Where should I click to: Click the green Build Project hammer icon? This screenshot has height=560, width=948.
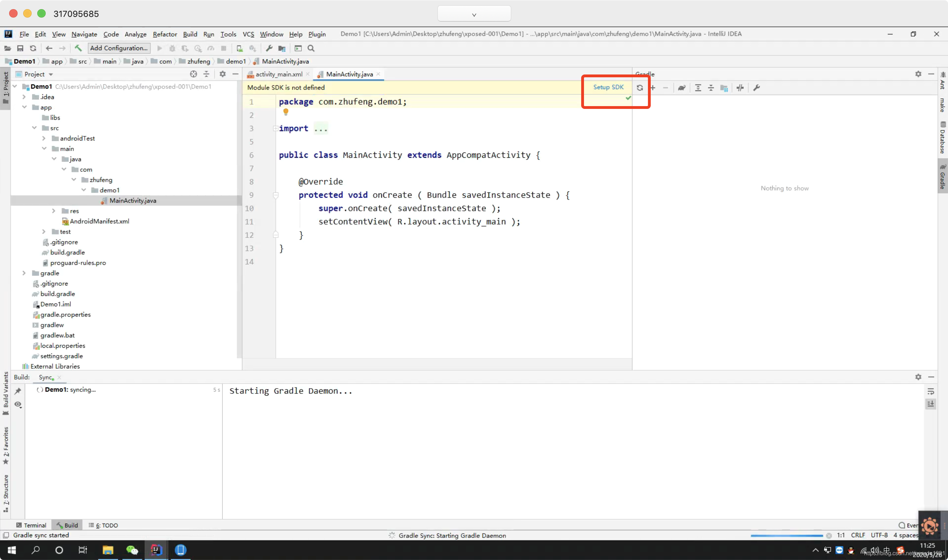(x=78, y=48)
